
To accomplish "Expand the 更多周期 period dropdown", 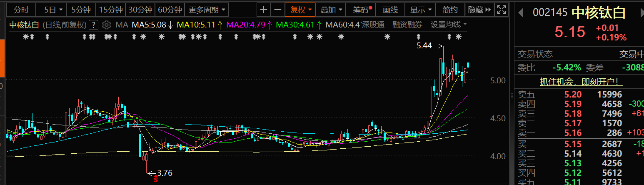I will [x=206, y=10].
